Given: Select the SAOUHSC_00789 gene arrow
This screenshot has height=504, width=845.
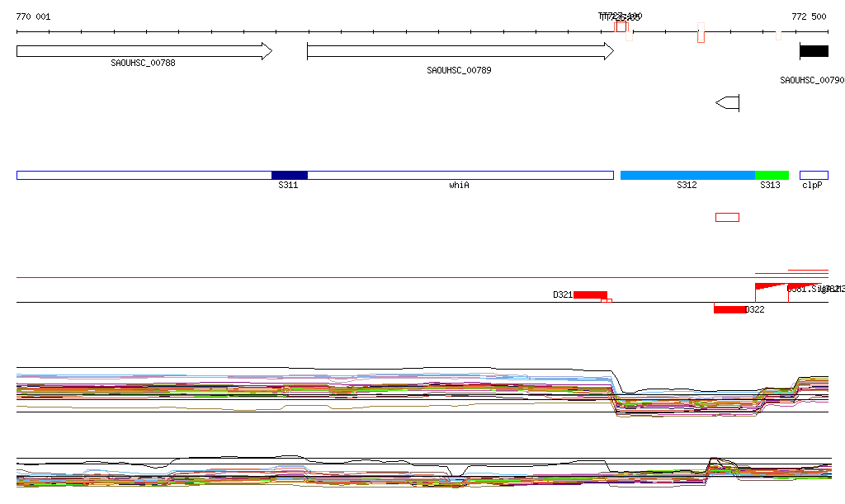Looking at the screenshot, I should coord(460,51).
